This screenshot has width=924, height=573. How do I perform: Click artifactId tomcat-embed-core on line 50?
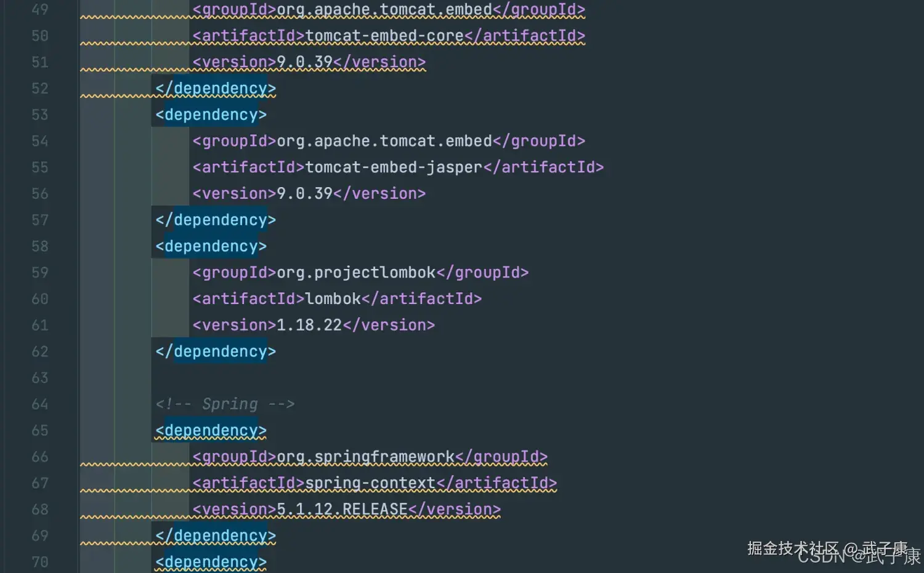389,36
